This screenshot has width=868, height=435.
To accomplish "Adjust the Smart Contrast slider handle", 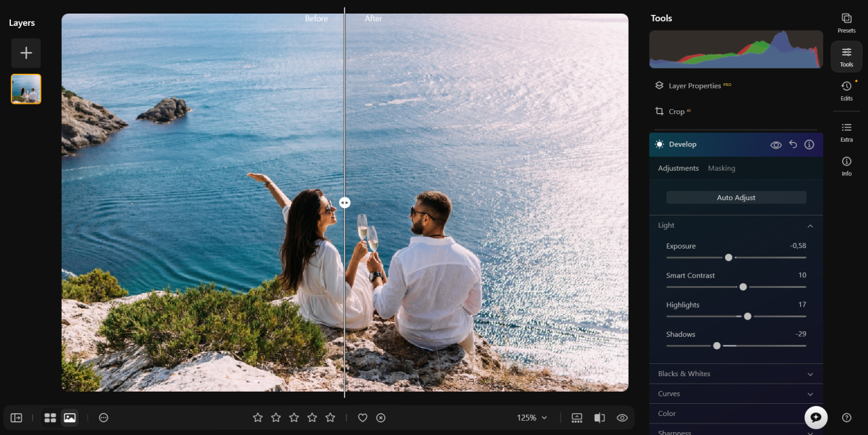I will click(743, 287).
